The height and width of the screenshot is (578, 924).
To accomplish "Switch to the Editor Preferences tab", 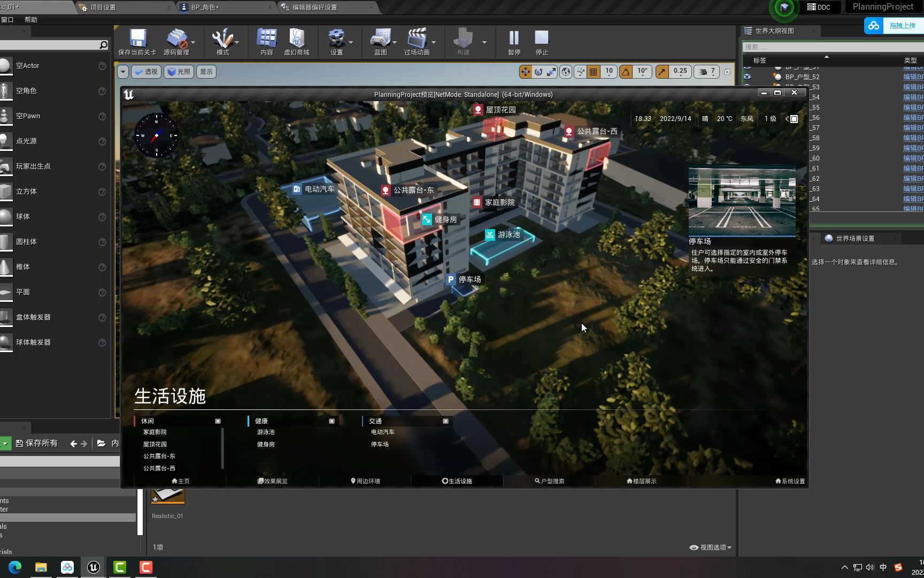I will 314,7.
